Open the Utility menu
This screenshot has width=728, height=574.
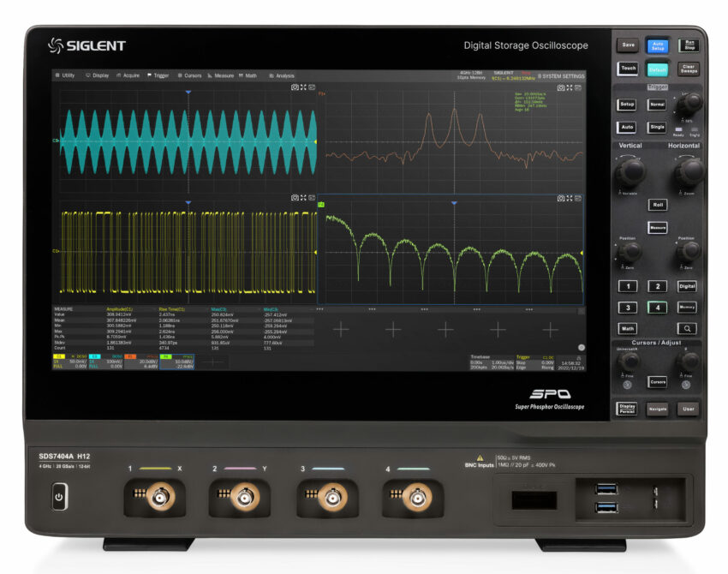[x=69, y=75]
